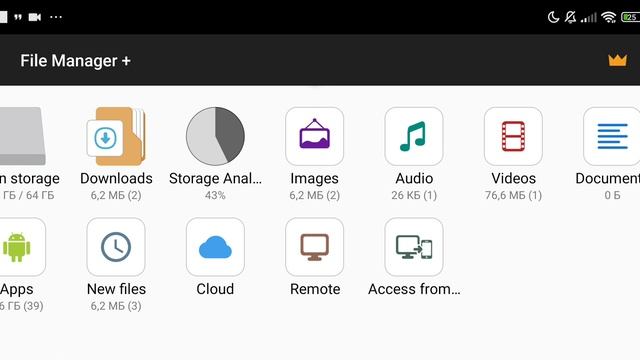
Task: Open Access from PC icon
Action: click(x=414, y=247)
